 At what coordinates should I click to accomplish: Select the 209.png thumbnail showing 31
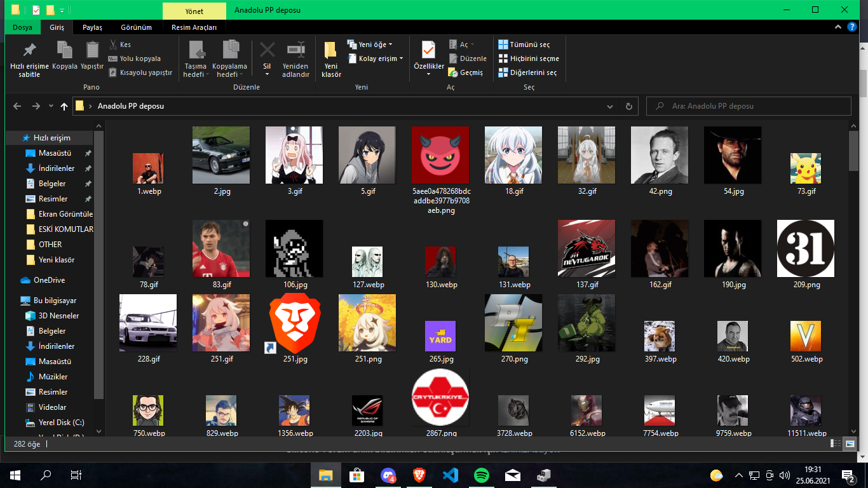(x=806, y=249)
